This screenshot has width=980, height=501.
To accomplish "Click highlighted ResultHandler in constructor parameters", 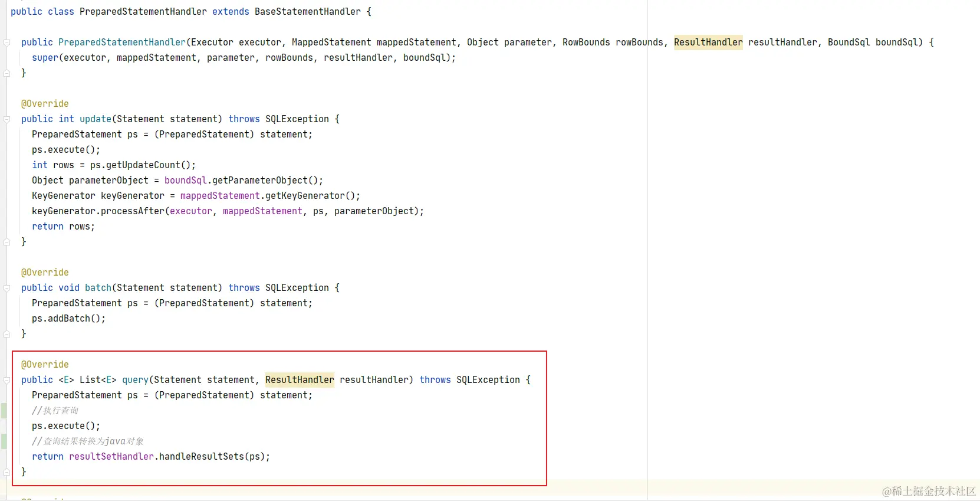I will tap(708, 42).
